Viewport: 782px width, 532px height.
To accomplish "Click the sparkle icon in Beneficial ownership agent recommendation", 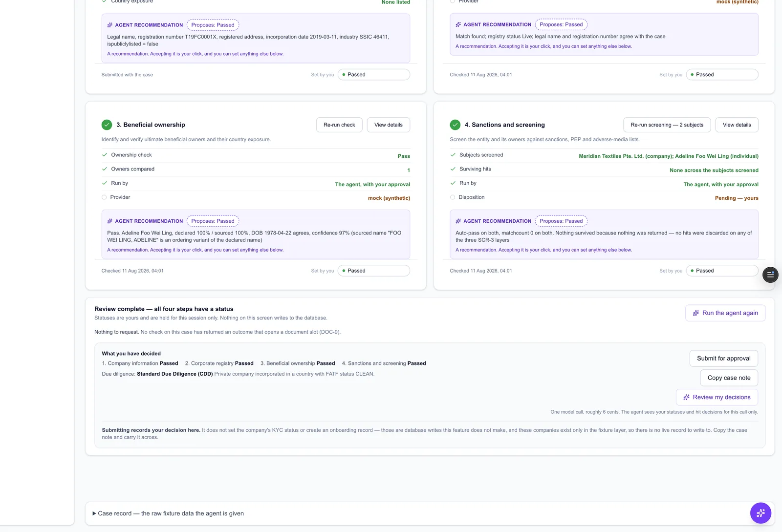I will click(x=110, y=221).
